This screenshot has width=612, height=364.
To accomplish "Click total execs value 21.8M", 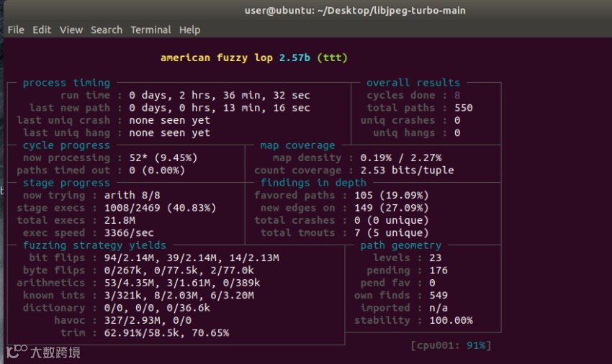I will (x=120, y=220).
